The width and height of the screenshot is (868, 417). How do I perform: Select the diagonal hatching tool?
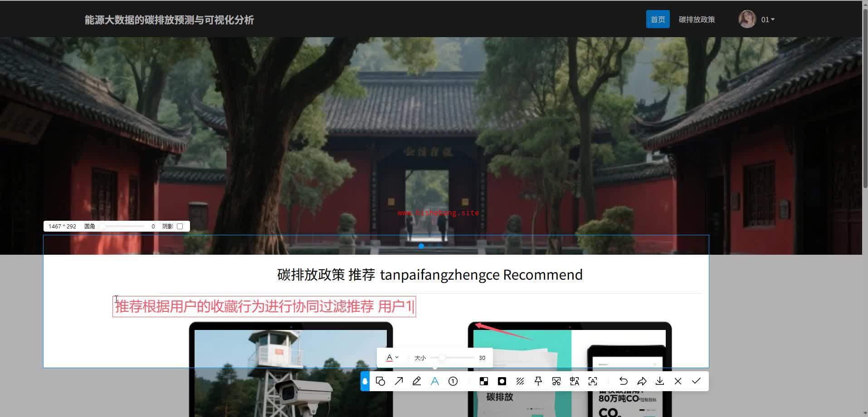(x=520, y=381)
